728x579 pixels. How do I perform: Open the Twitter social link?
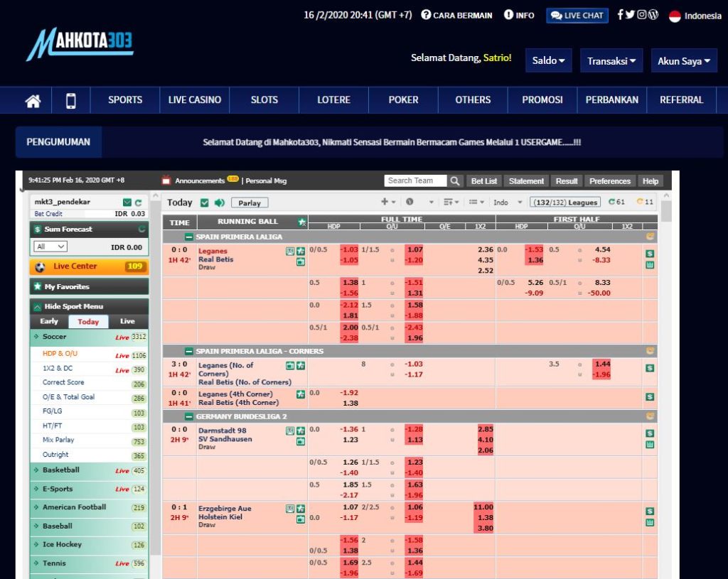[630, 15]
